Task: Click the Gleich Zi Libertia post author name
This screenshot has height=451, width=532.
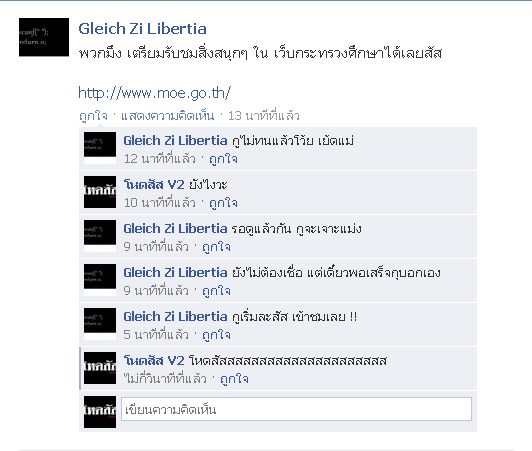Action: [142, 29]
